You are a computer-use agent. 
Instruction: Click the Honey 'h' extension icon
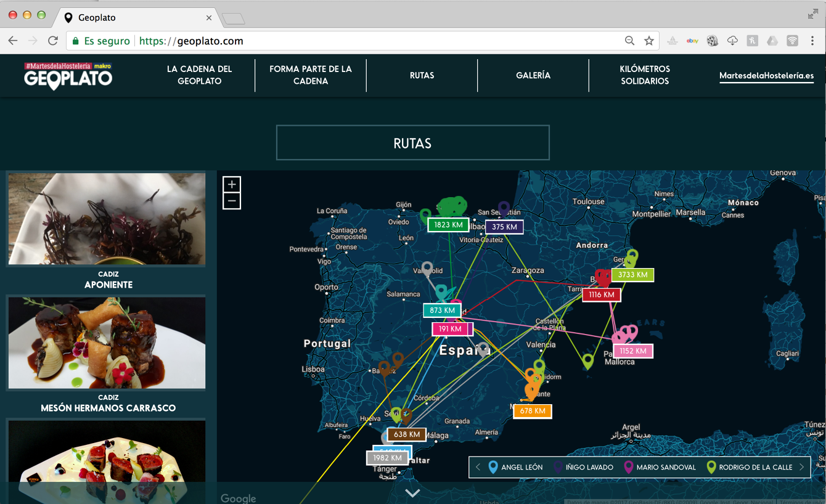[752, 41]
